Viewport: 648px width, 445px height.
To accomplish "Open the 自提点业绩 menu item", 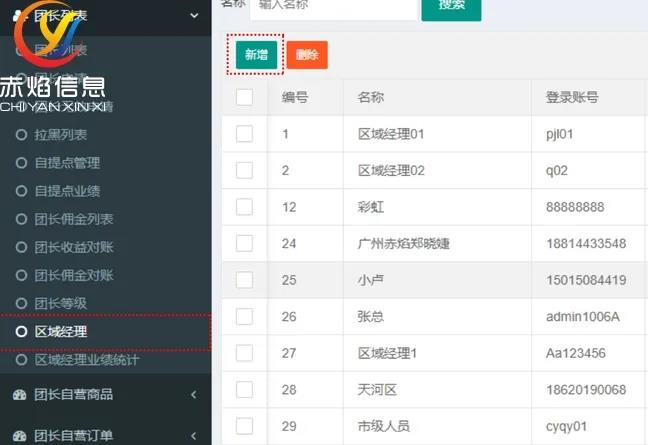I will [x=67, y=191].
